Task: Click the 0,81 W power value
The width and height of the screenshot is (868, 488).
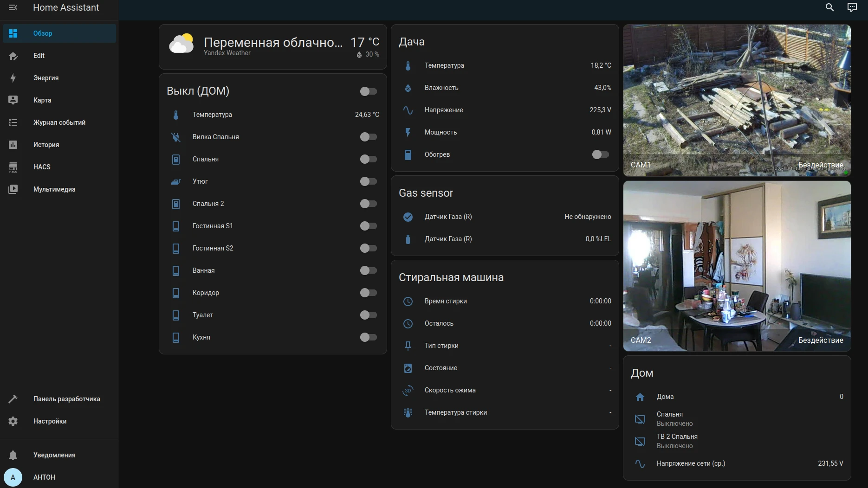Action: pyautogui.click(x=601, y=132)
